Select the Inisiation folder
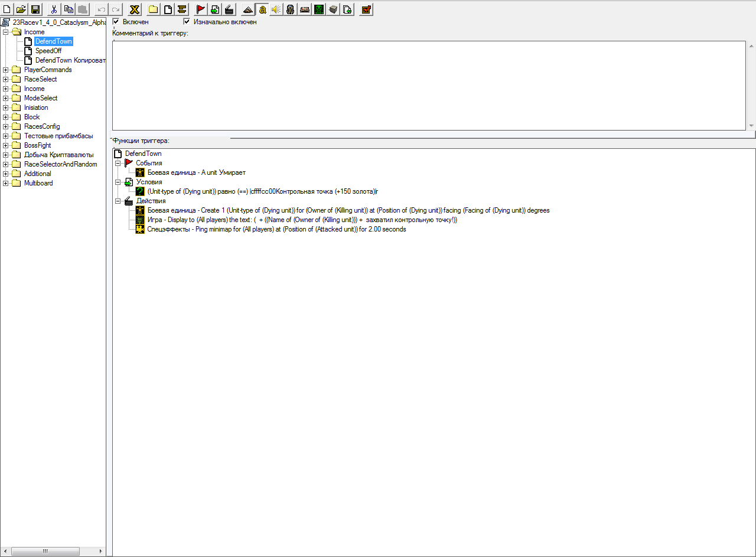 click(36, 108)
